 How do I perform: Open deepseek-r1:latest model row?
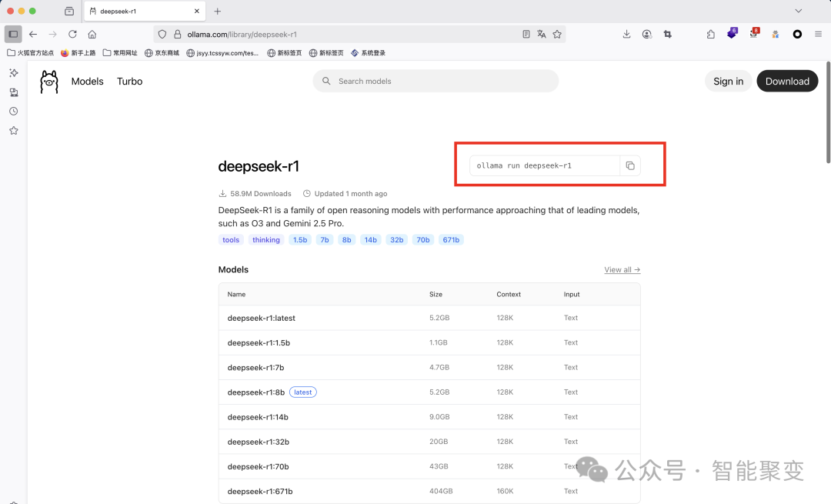(429, 318)
